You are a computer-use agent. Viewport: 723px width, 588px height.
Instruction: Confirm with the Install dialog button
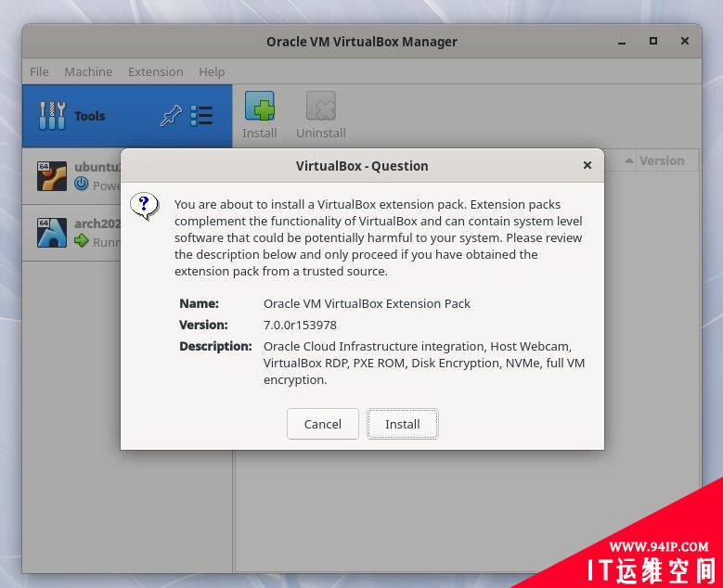[402, 424]
